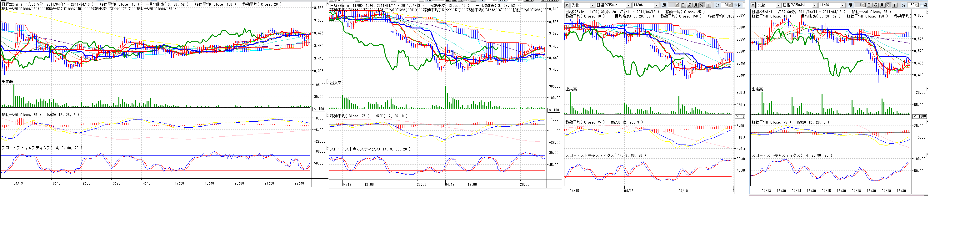The image size is (980, 244).
Task: Open leftmost arrow menu of 60-minute chart toolbar
Action: pyautogui.click(x=753, y=5)
